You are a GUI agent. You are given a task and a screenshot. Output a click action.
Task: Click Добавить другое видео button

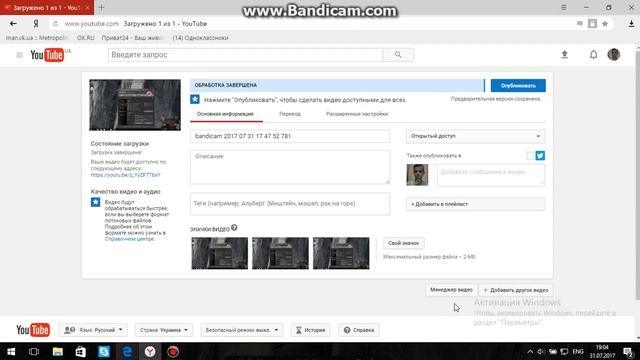(x=516, y=290)
